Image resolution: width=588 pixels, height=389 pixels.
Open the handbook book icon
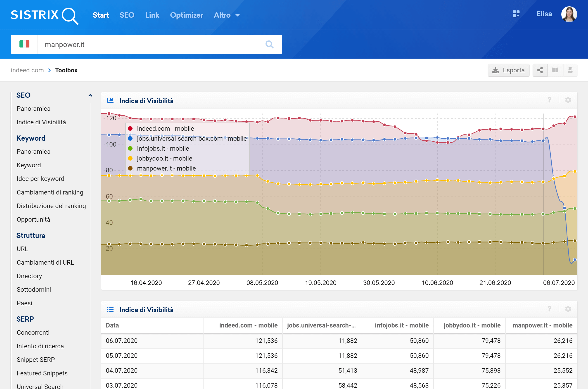pyautogui.click(x=555, y=70)
